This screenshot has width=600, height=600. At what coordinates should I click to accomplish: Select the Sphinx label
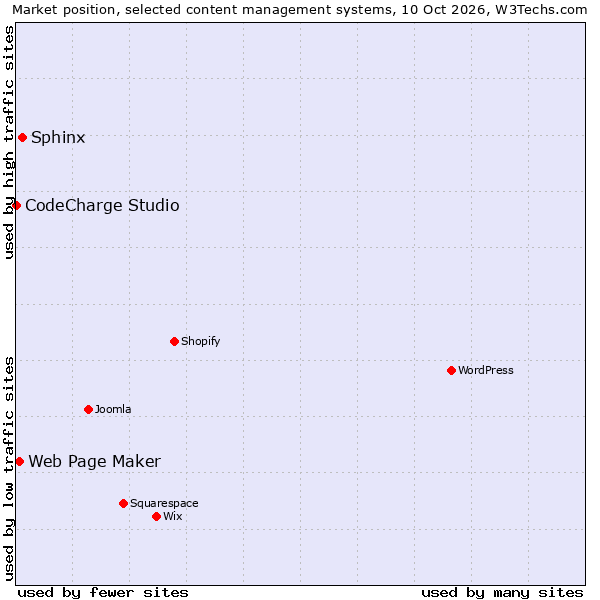click(x=58, y=138)
